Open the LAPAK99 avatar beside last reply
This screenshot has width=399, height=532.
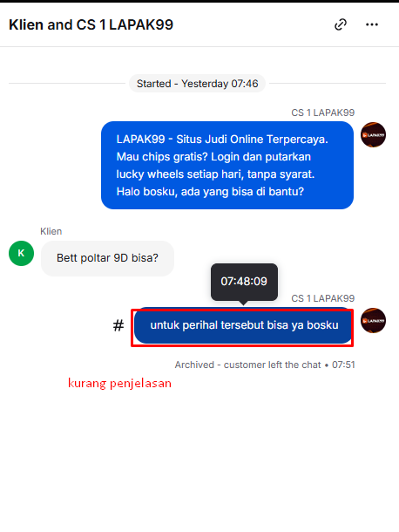pyautogui.click(x=373, y=320)
